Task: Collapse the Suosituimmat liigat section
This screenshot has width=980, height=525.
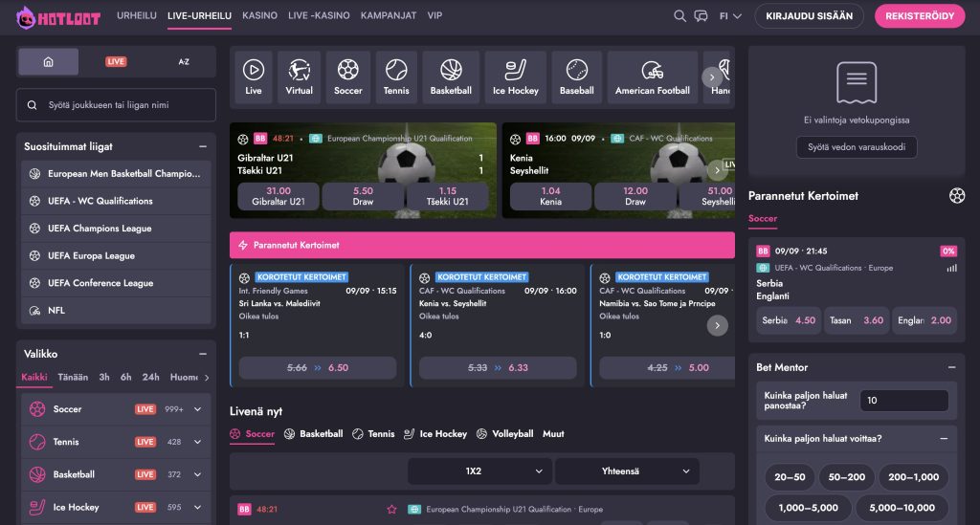Action: (203, 146)
